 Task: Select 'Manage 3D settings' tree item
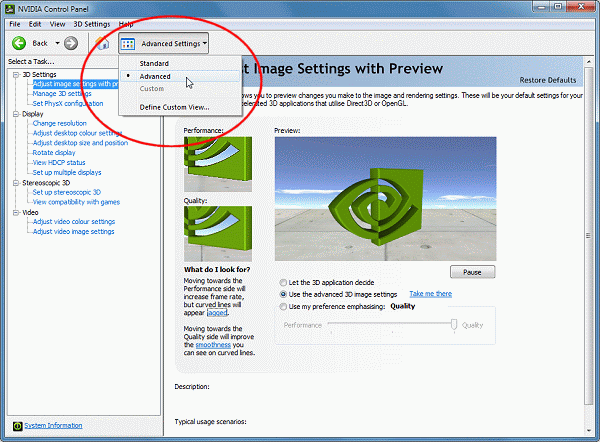(62, 94)
